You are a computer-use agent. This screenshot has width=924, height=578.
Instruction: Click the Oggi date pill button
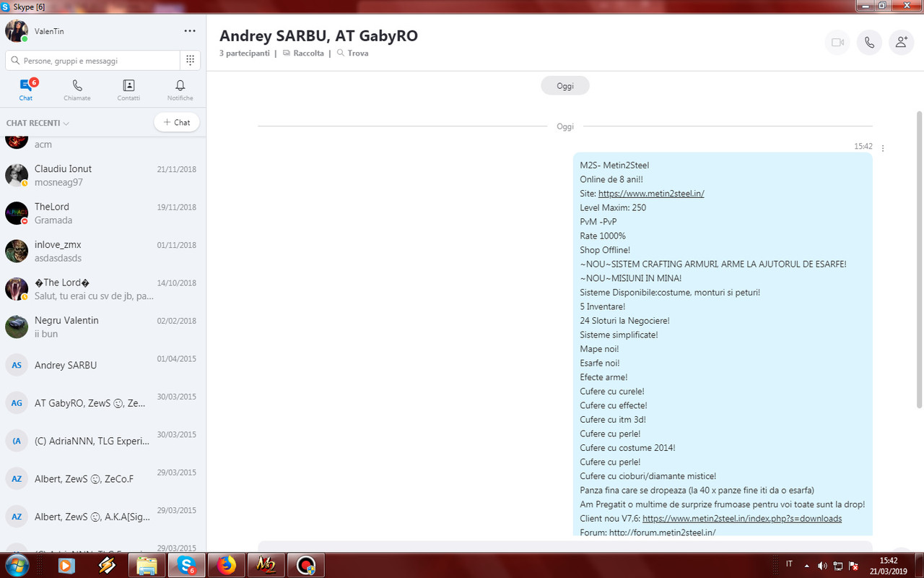click(x=565, y=86)
